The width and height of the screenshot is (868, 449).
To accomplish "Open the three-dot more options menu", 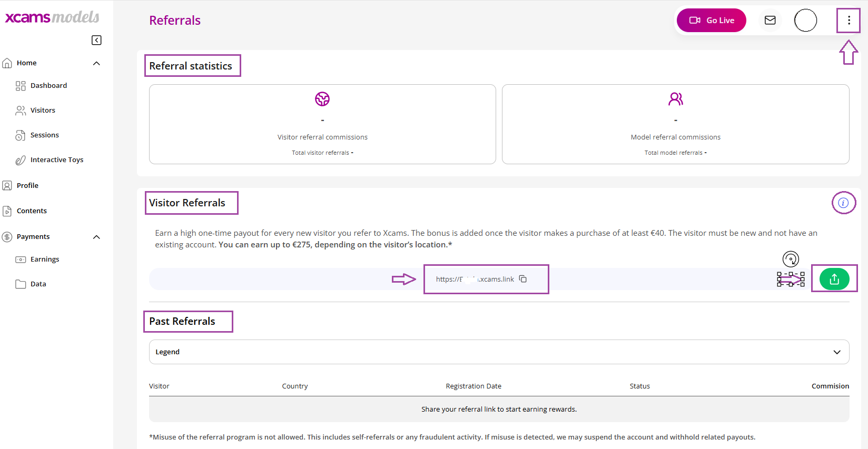I will (849, 20).
